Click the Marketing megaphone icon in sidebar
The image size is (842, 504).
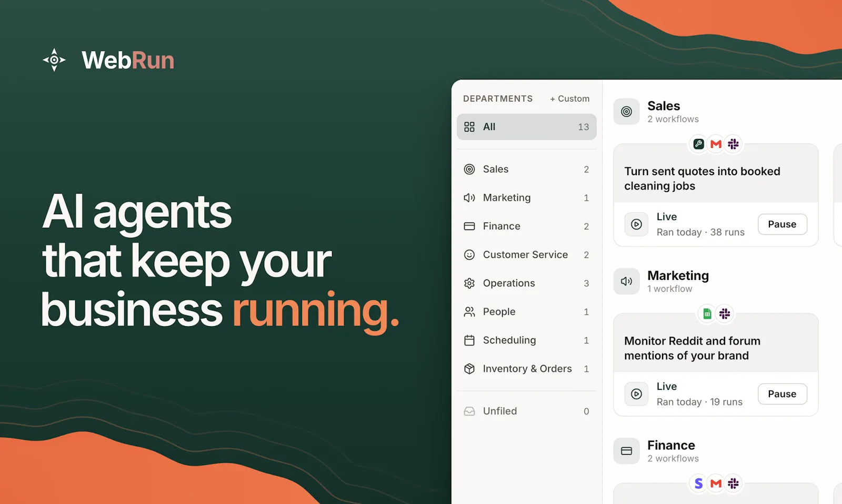469,198
